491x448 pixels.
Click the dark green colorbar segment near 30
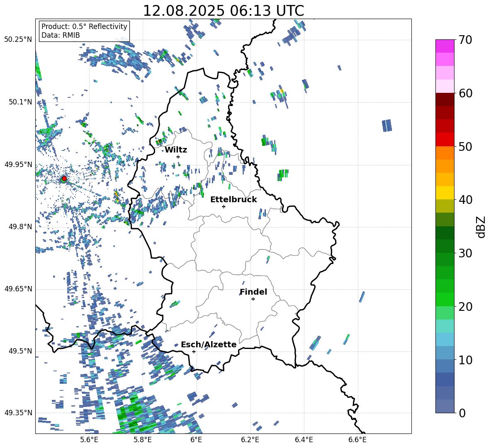[x=445, y=246]
